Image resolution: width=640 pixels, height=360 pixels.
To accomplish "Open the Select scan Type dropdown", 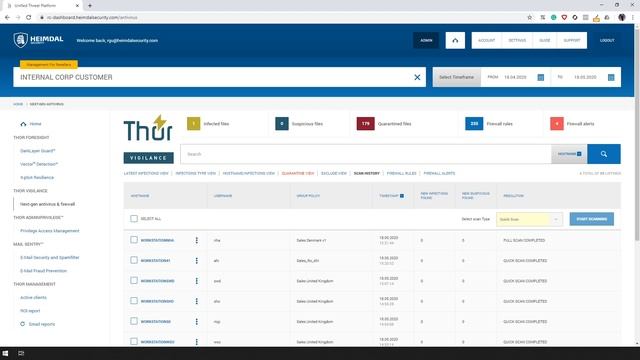I will click(x=529, y=219).
